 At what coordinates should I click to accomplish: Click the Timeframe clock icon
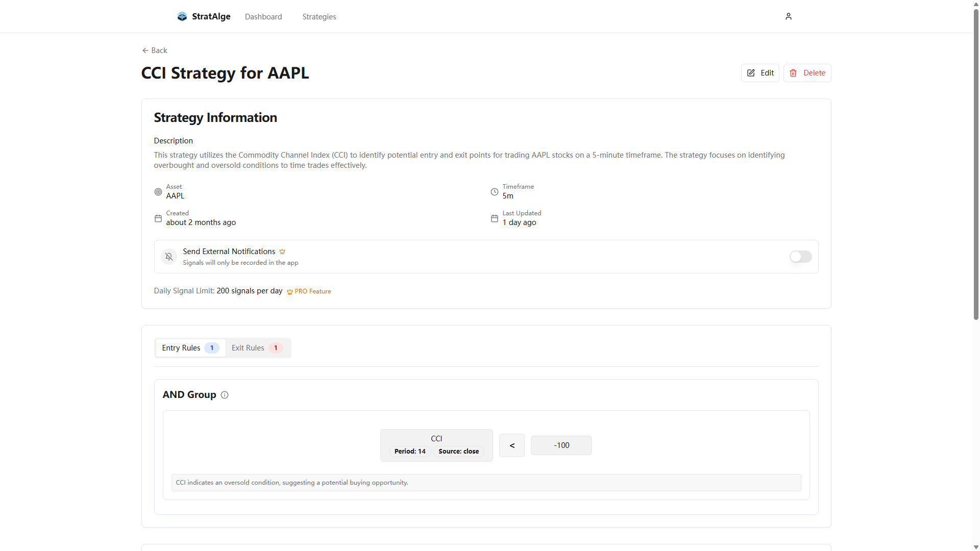pos(494,192)
